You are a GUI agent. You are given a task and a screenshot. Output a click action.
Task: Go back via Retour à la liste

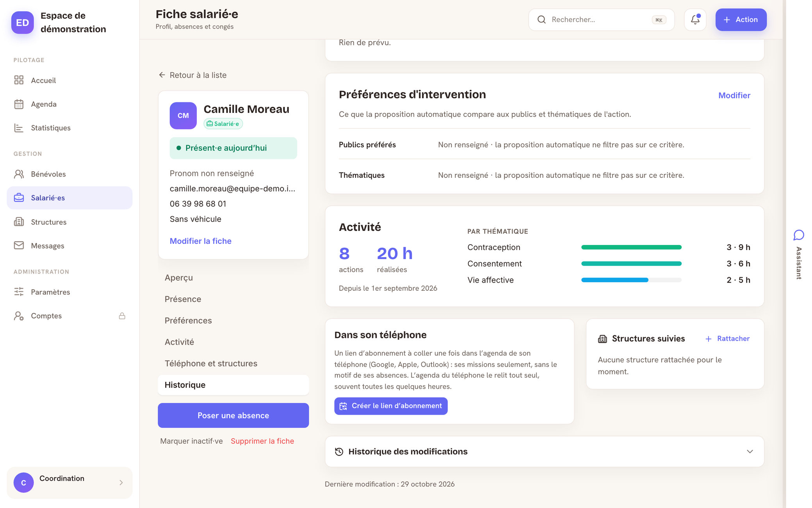coord(192,75)
